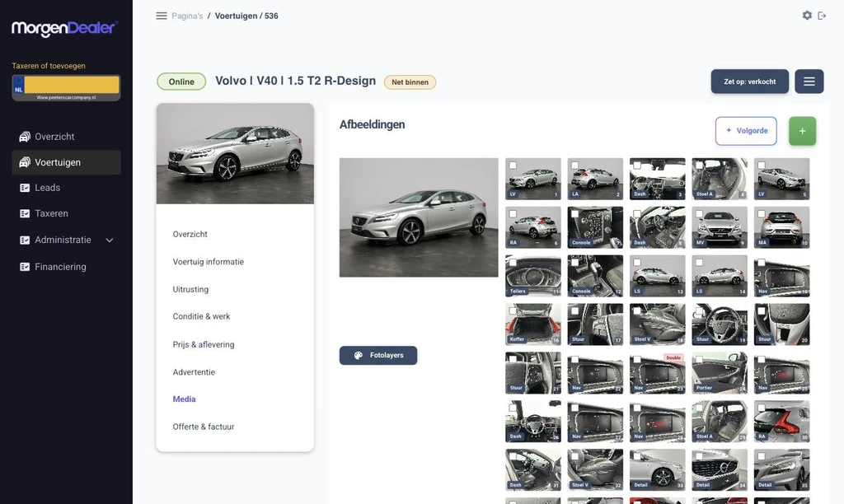Click the MorgenDealer logo
Viewport: 844px width, 504px height.
65,28
